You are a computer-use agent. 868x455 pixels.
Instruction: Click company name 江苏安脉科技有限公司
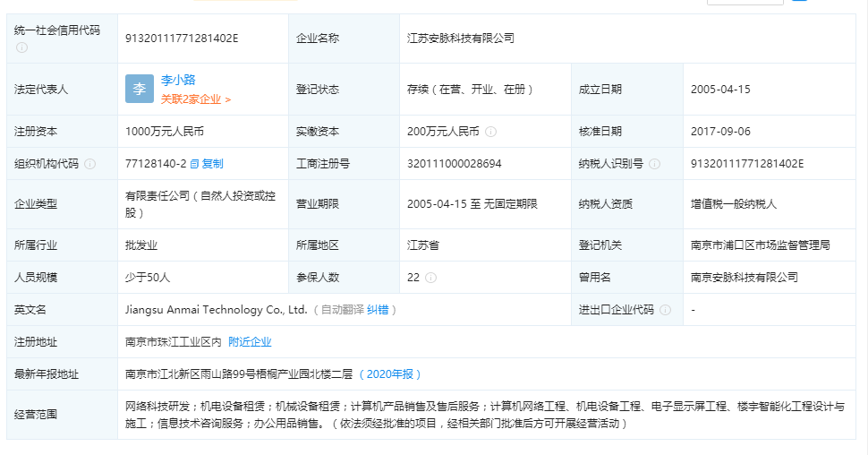pos(461,39)
